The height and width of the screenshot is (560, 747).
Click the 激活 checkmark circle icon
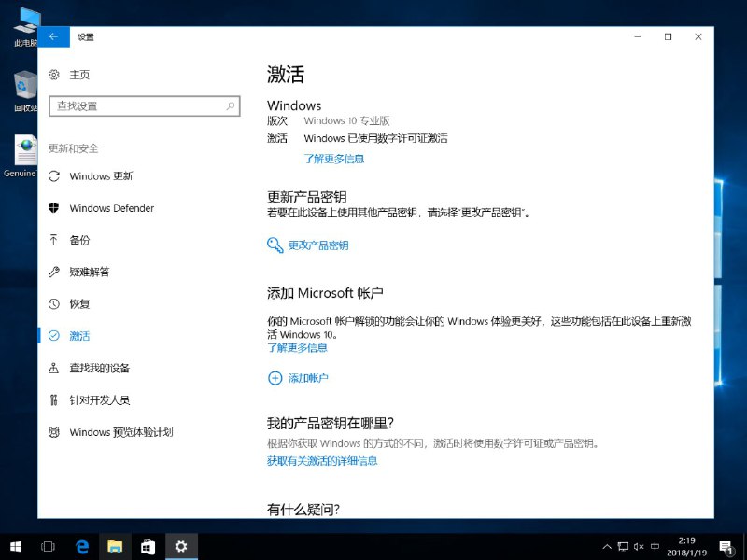54,336
